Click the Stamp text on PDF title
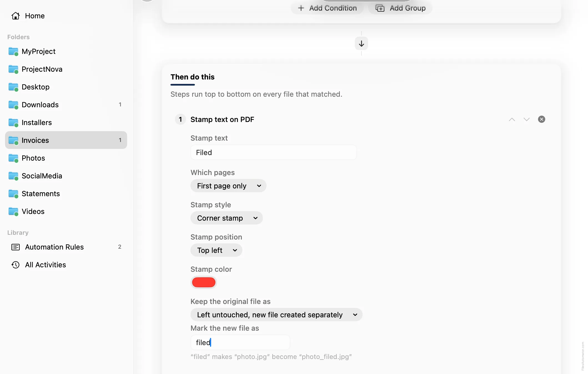Viewport: 588px width, 374px height. (x=222, y=119)
